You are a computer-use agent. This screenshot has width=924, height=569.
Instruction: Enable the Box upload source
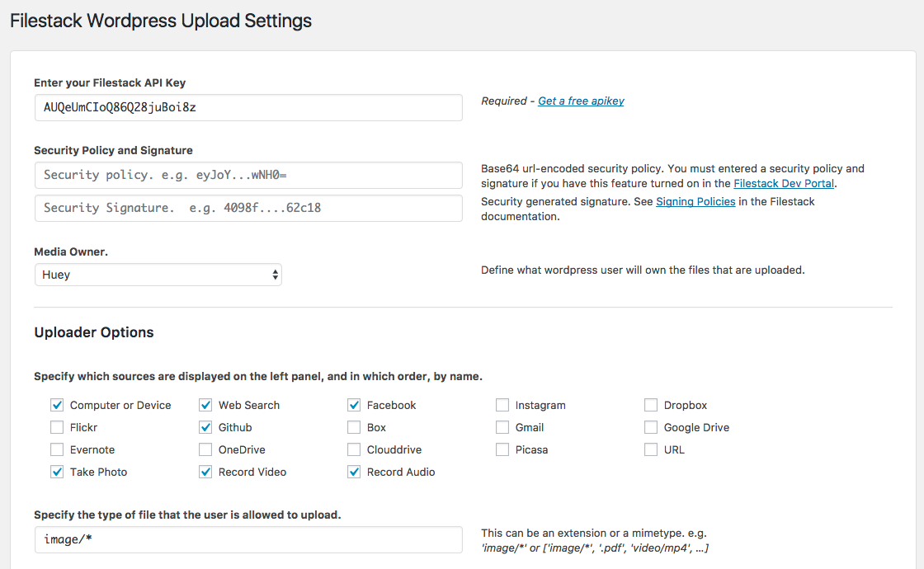[354, 427]
